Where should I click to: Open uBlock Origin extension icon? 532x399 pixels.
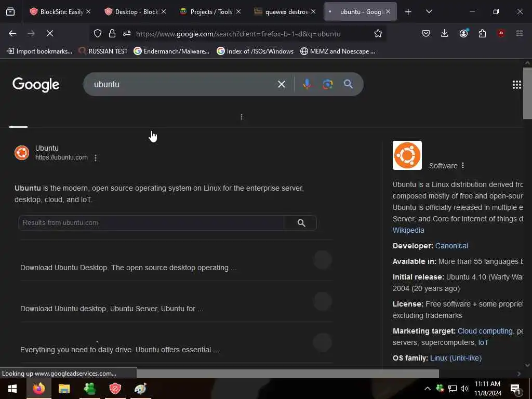tap(501, 33)
